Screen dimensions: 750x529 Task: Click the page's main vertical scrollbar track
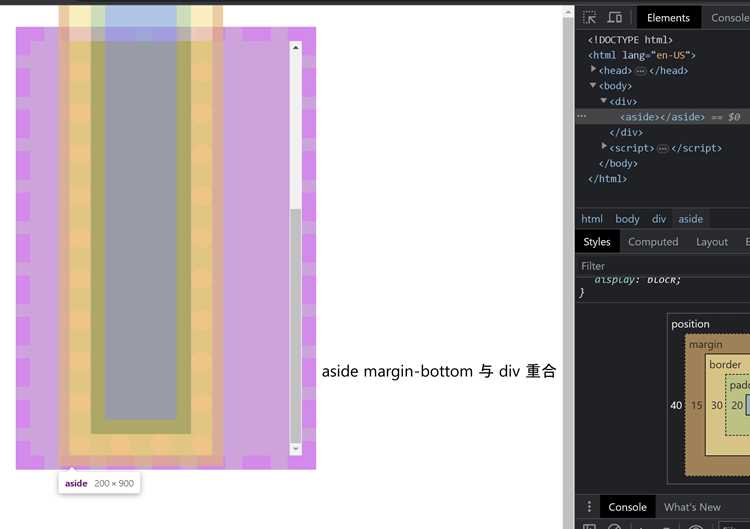click(568, 273)
